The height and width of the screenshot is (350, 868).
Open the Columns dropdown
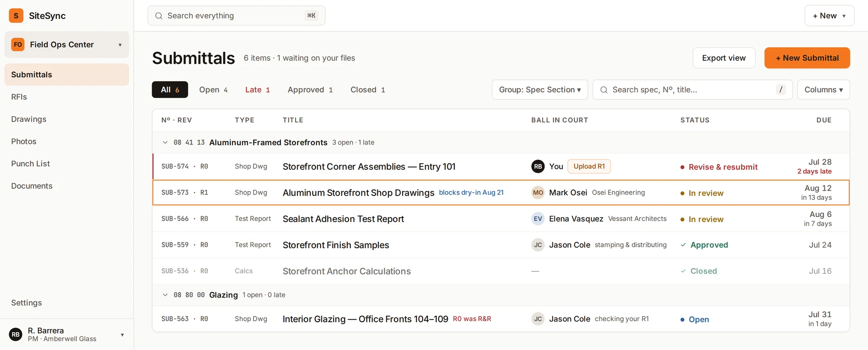[x=823, y=90]
